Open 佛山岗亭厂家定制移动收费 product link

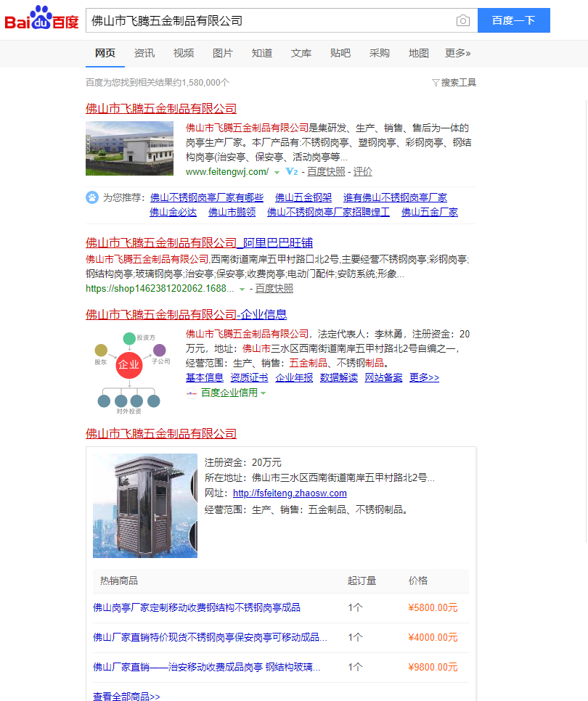[x=197, y=608]
